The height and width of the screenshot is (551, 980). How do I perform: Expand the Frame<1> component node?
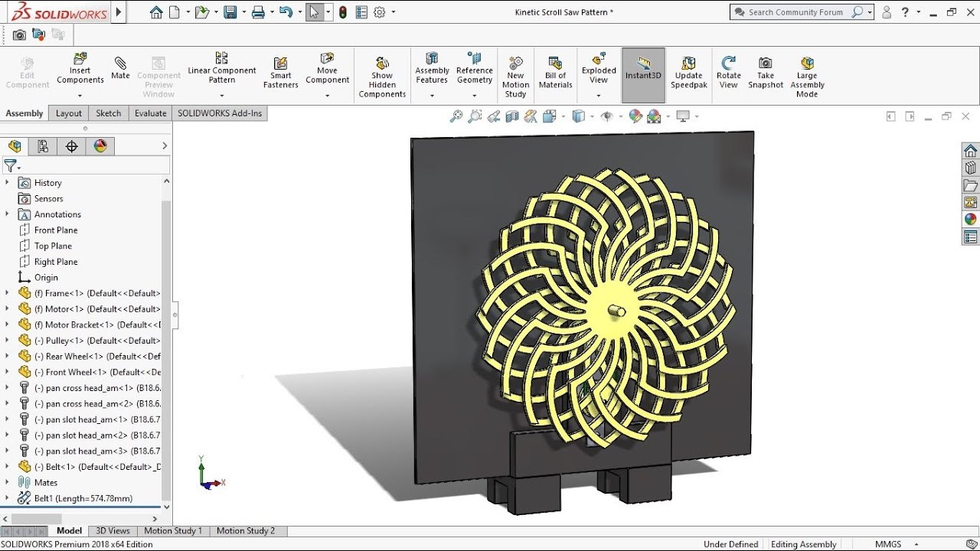[7, 293]
